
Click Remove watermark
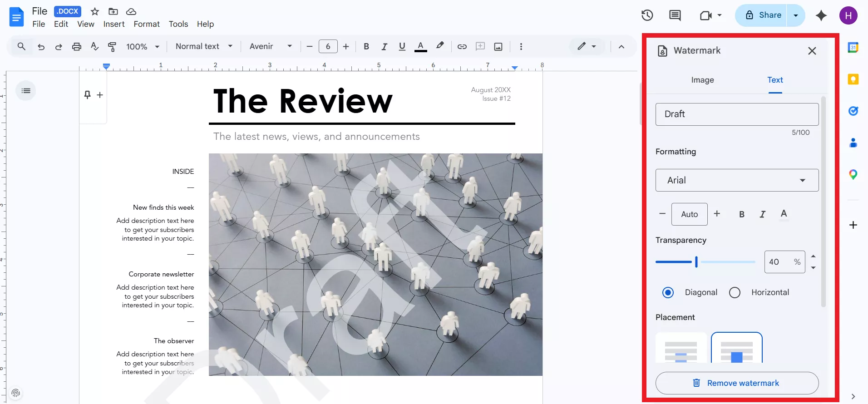click(x=737, y=383)
